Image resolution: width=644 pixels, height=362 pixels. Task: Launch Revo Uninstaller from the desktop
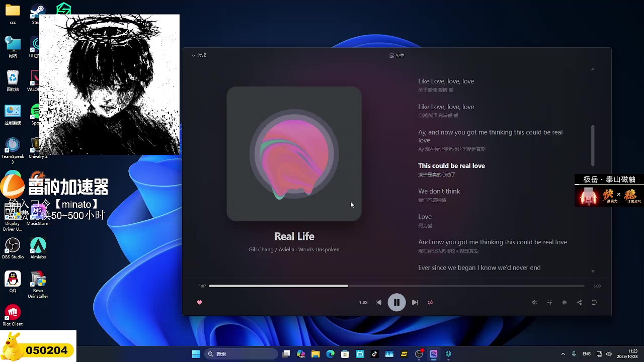coord(38,285)
